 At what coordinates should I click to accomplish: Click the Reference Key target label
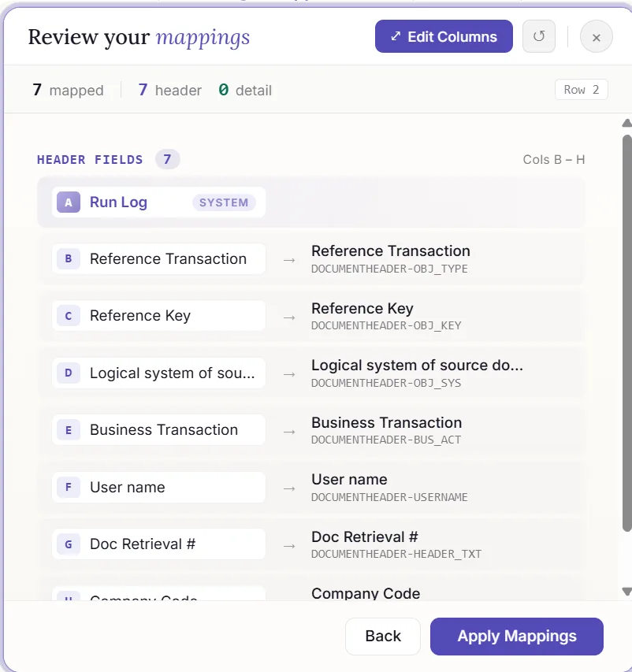point(362,309)
